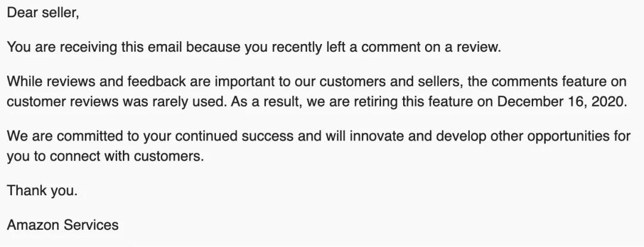
Task: Click the phrase "left a comment on a review"
Action: pos(413,47)
